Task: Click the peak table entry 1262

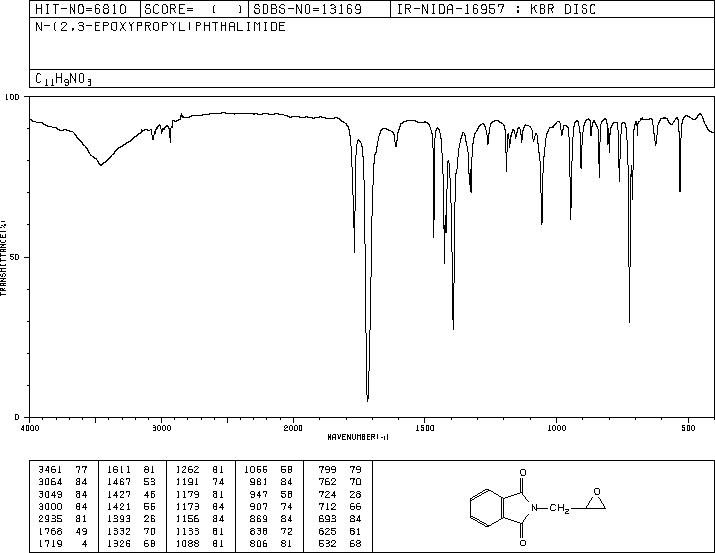Action: 187,469
